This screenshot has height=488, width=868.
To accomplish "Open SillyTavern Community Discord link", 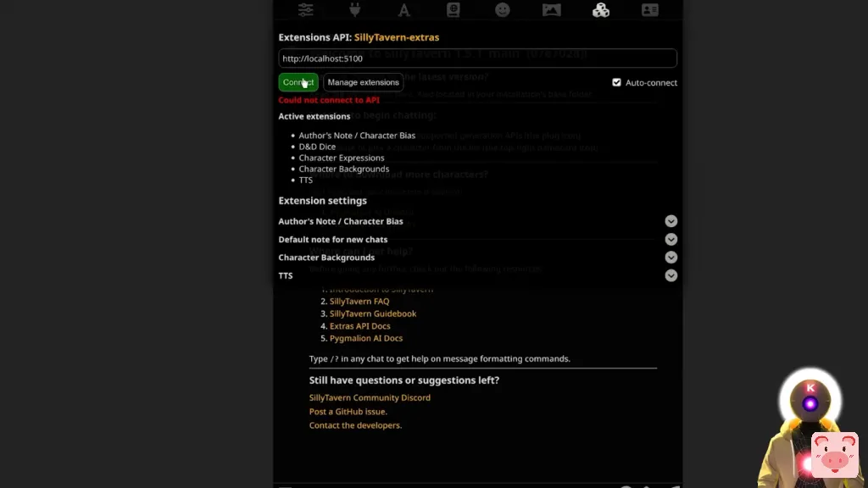I will [x=370, y=398].
